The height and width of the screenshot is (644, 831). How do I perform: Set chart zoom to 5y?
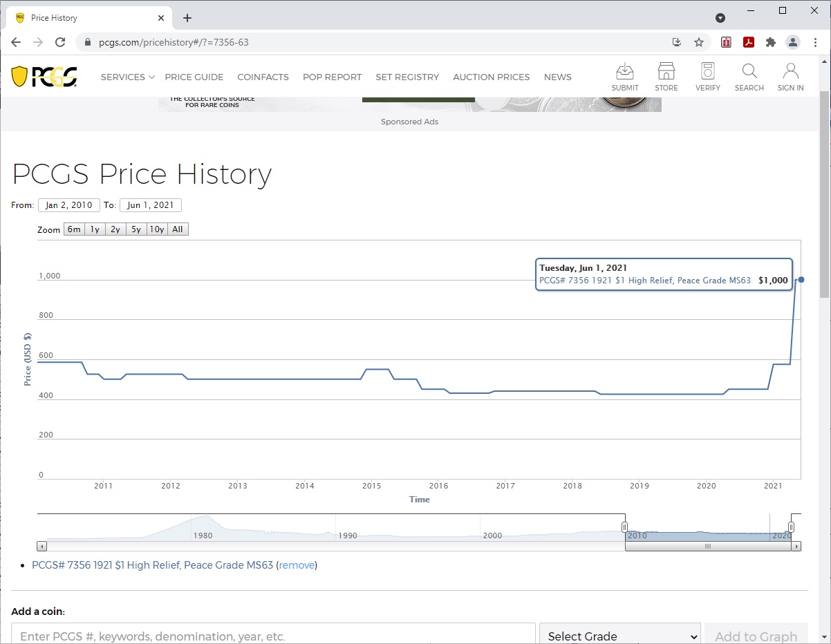point(136,229)
